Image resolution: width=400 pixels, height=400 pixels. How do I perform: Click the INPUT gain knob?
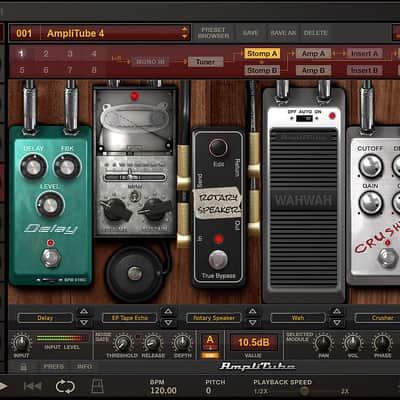click(21, 342)
